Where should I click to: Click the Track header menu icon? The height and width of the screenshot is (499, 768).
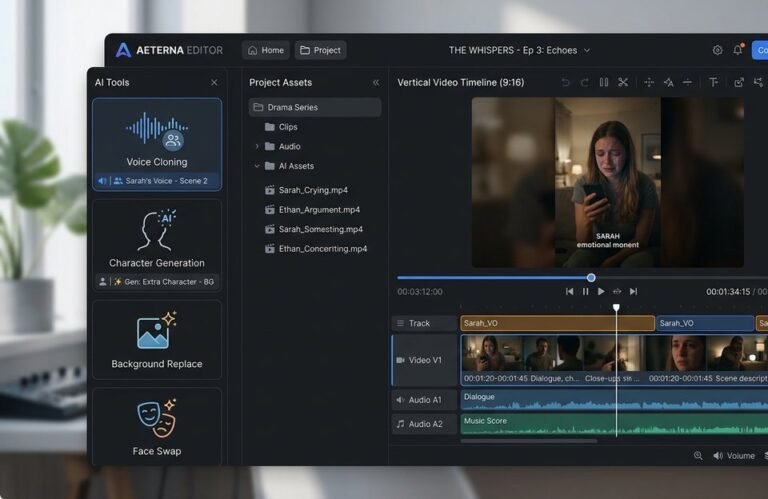400,323
